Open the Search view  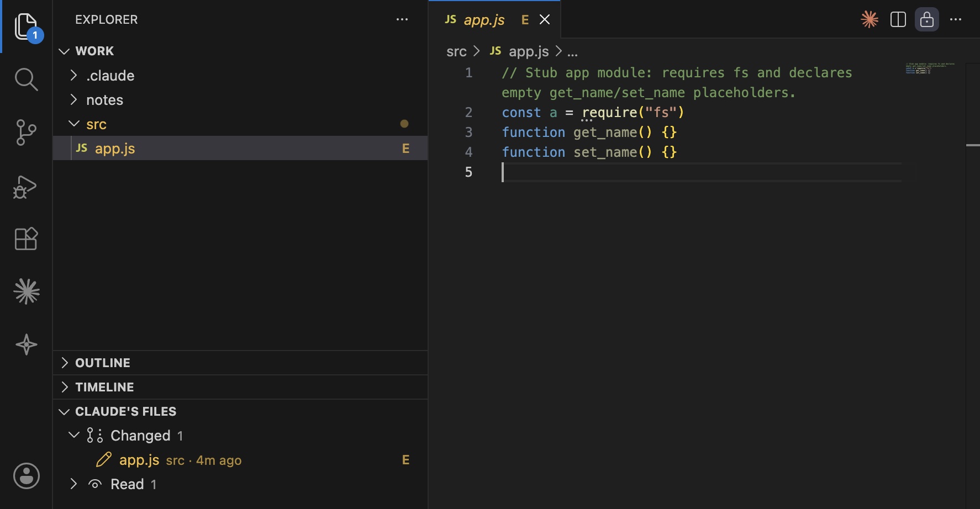coord(27,79)
